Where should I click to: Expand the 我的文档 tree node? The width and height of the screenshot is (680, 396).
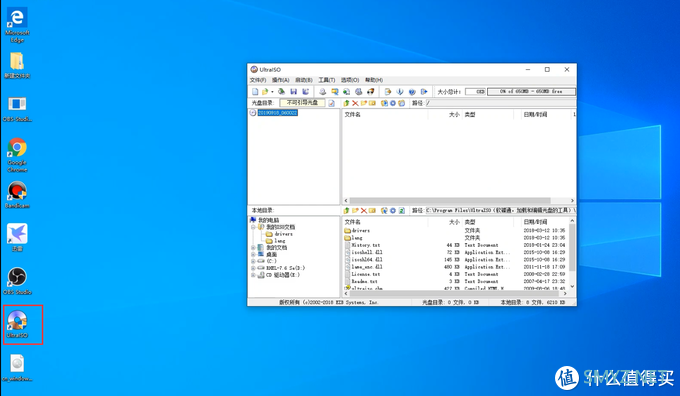pos(253,248)
